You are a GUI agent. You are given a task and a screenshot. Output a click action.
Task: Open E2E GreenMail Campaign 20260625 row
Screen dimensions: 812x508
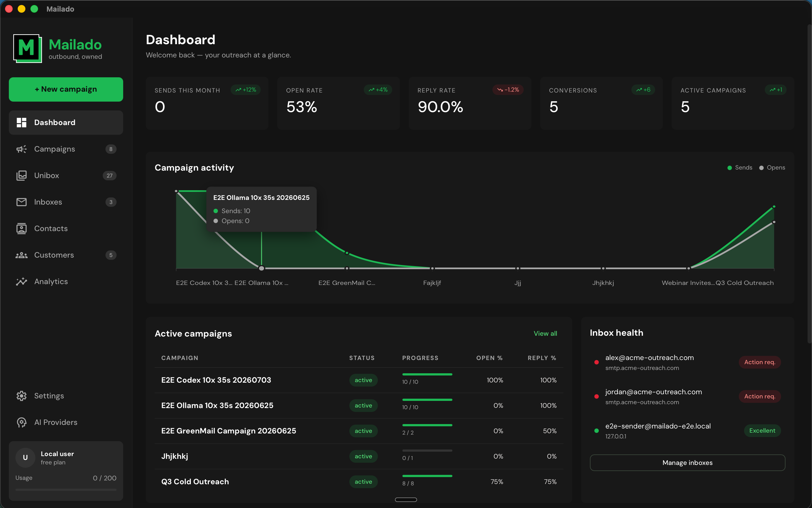358,431
